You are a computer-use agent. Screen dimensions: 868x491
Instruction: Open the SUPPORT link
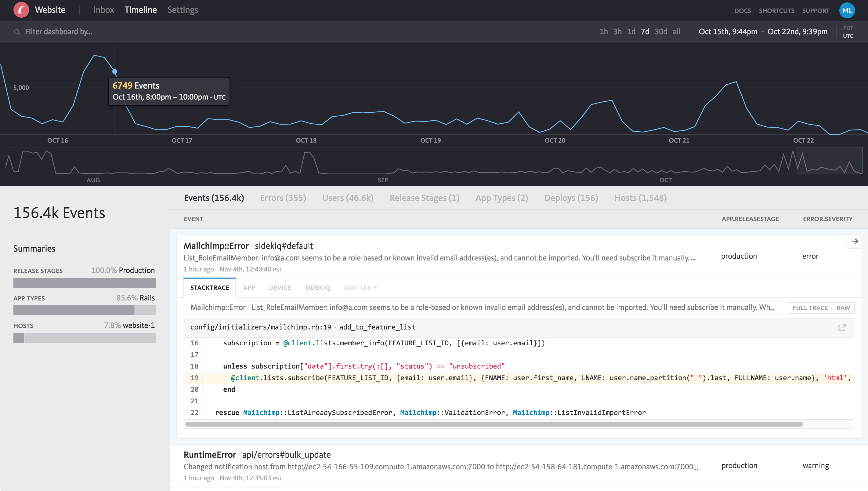click(816, 10)
